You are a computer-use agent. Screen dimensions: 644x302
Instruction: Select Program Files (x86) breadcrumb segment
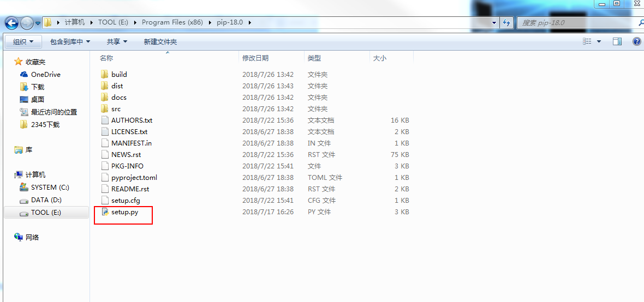172,22
